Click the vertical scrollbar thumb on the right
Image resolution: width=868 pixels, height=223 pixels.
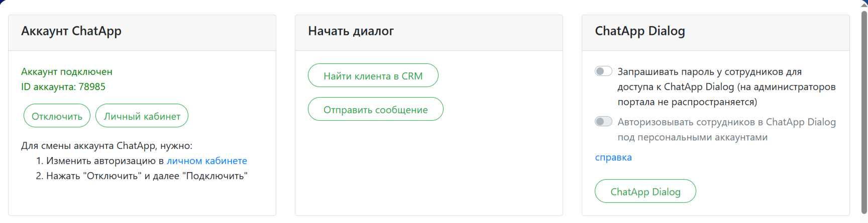point(864,111)
